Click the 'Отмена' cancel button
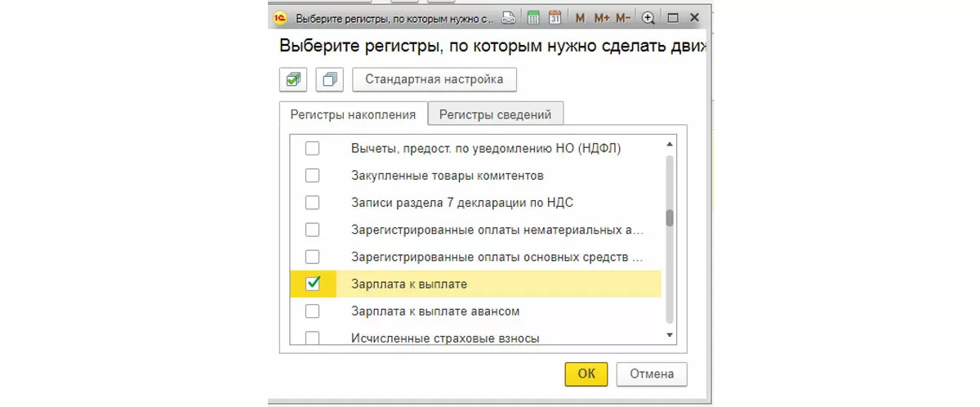 (652, 373)
